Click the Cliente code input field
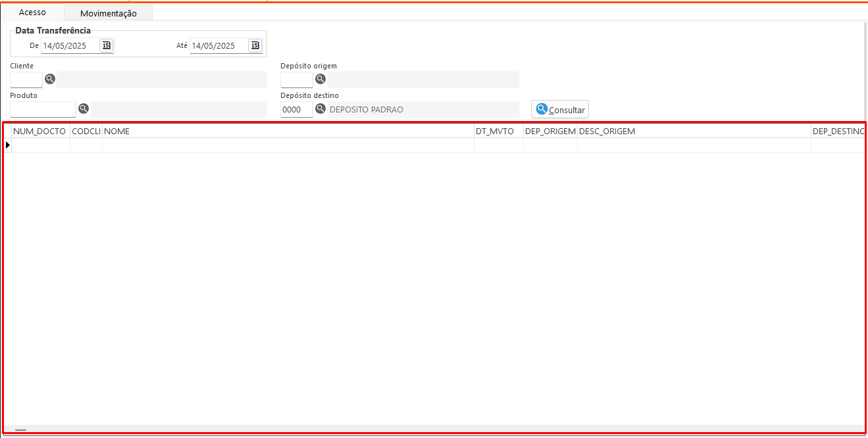 click(x=26, y=80)
